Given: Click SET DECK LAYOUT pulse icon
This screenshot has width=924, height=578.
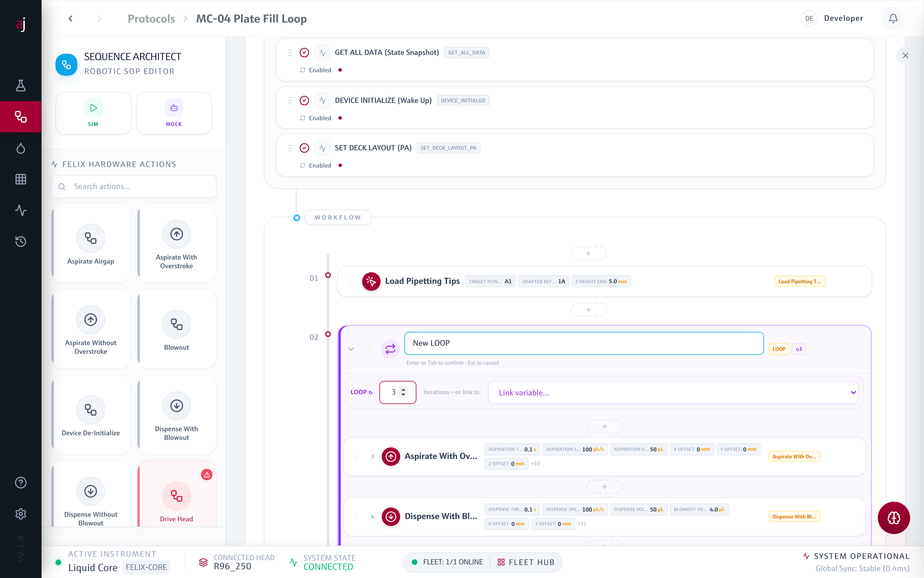Looking at the screenshot, I should click(x=322, y=148).
